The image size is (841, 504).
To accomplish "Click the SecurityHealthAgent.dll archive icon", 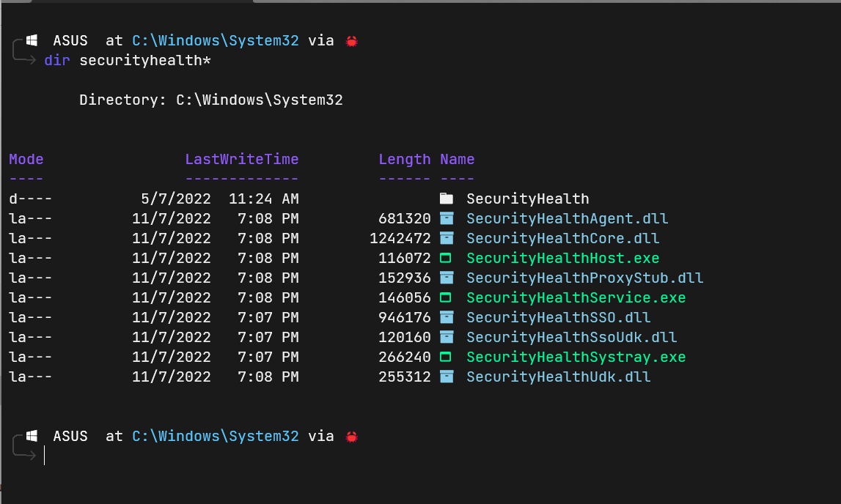I will click(447, 218).
